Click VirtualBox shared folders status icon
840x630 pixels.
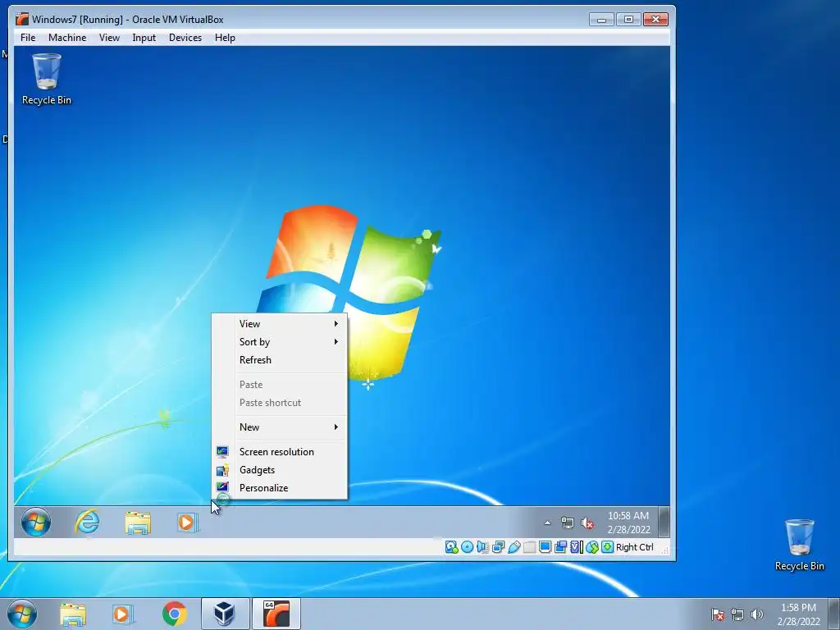coord(529,547)
